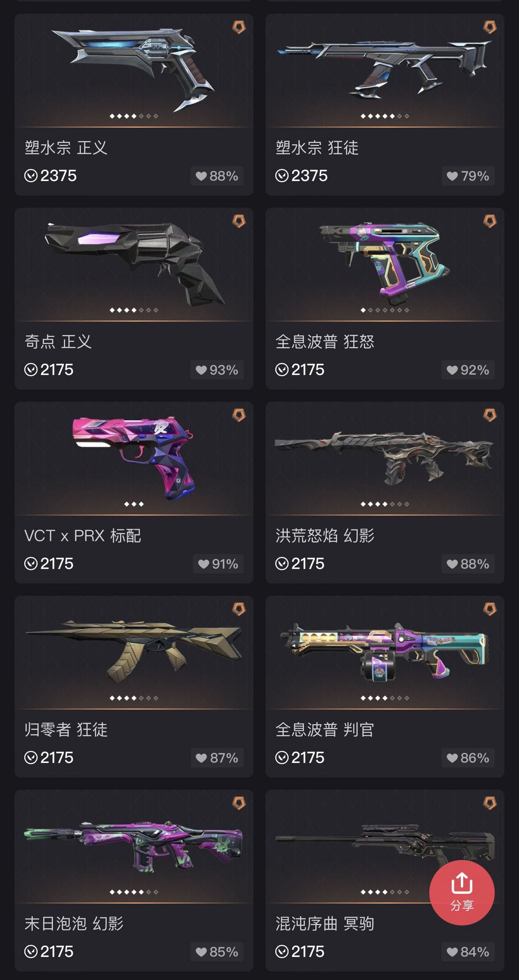Tap the 92% heart for 全息波普 狂怒
The width and height of the screenshot is (519, 980).
pos(468,370)
